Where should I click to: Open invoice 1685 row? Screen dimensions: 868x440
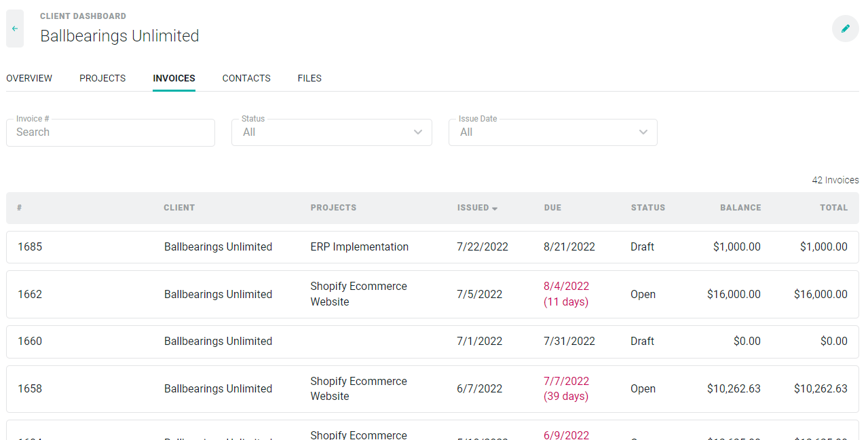30,247
